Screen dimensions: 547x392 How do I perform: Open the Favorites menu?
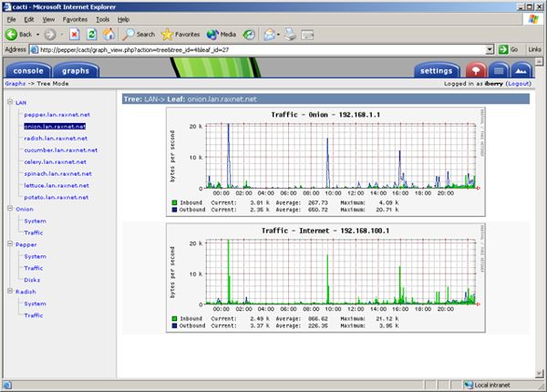[x=75, y=19]
